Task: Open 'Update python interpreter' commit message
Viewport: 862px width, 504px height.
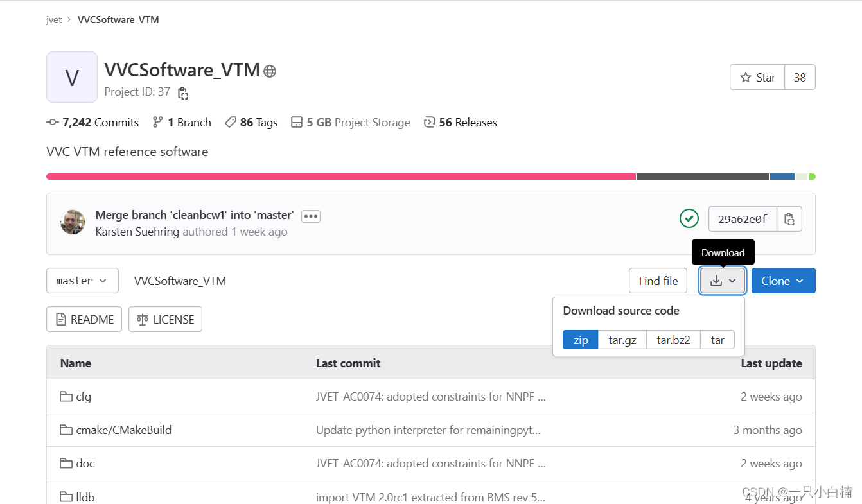Action: tap(428, 430)
